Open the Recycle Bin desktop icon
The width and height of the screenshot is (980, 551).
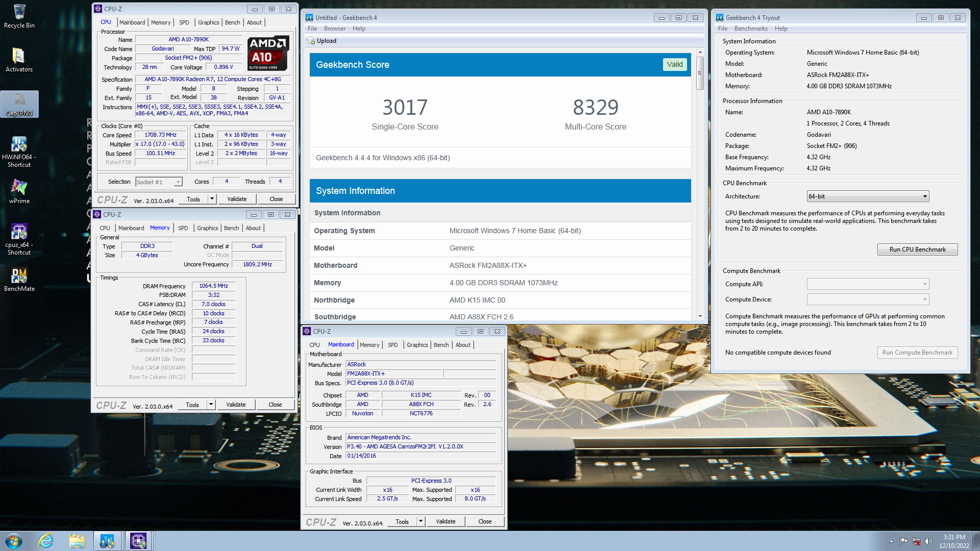(x=19, y=16)
